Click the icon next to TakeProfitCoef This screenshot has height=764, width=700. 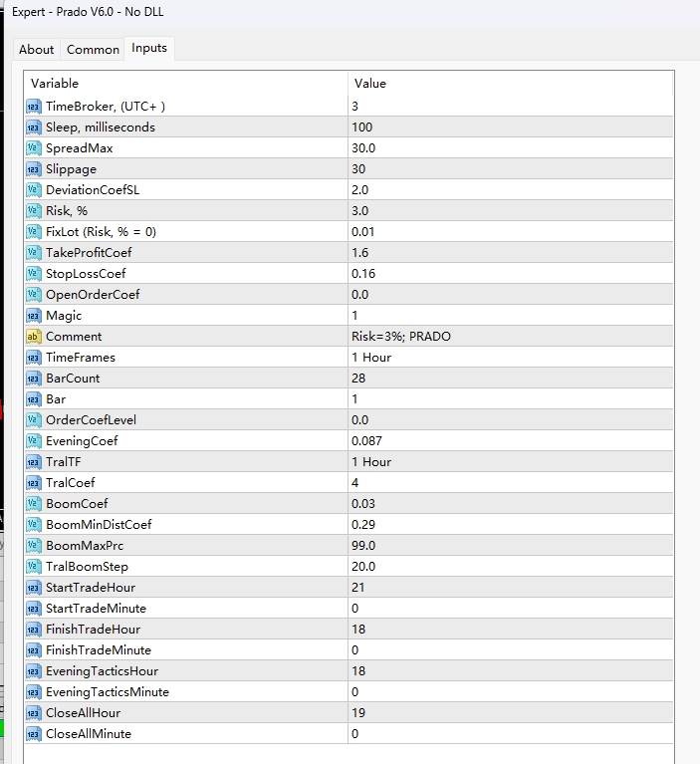34,253
